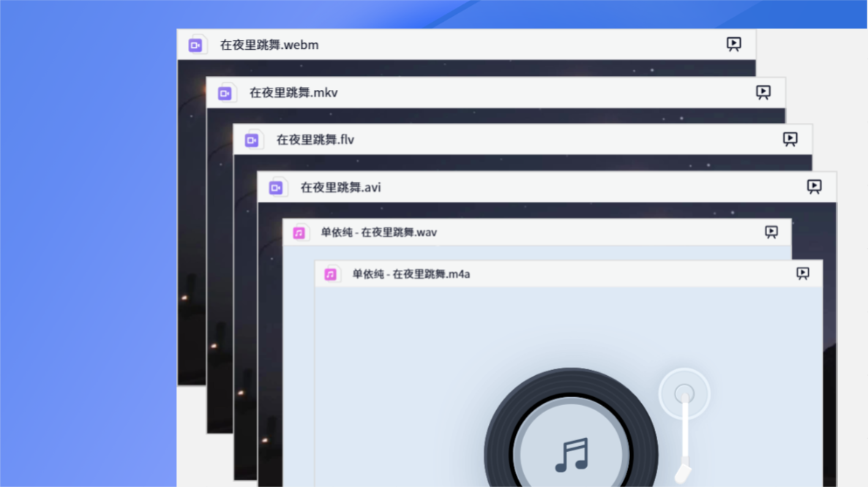The image size is (868, 487).
Task: Click the play icon on 在夜里跳舞.mkv header
Action: click(x=763, y=92)
